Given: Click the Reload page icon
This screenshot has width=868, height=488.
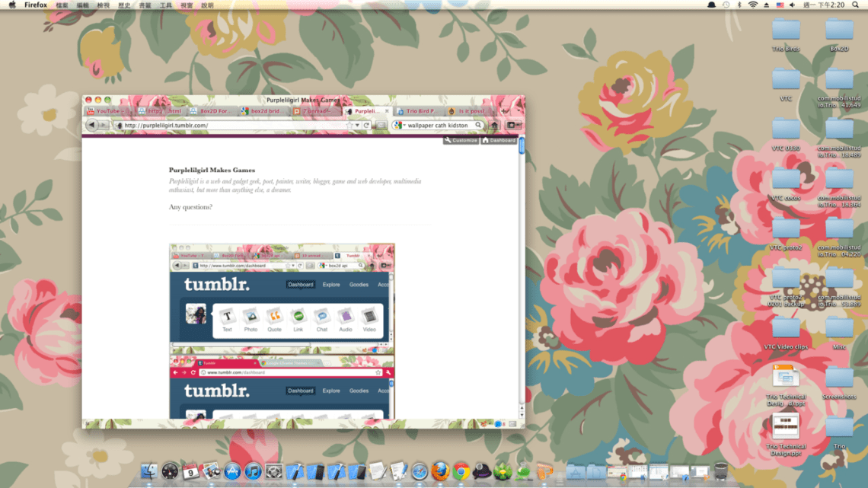Looking at the screenshot, I should click(x=366, y=126).
